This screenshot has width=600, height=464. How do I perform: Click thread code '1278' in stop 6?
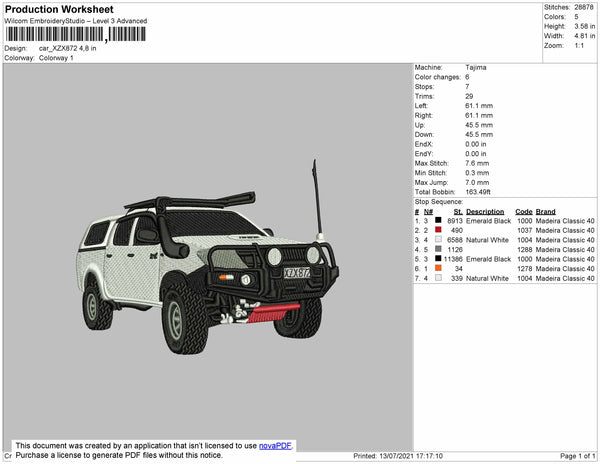coord(525,269)
